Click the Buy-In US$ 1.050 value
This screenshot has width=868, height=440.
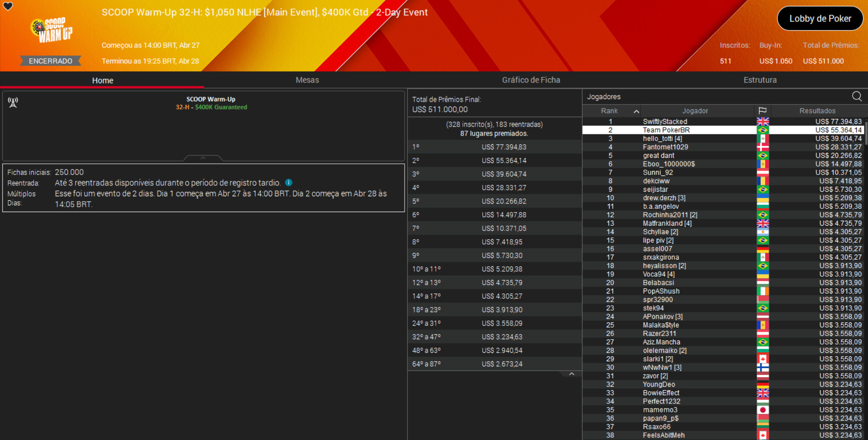776,61
